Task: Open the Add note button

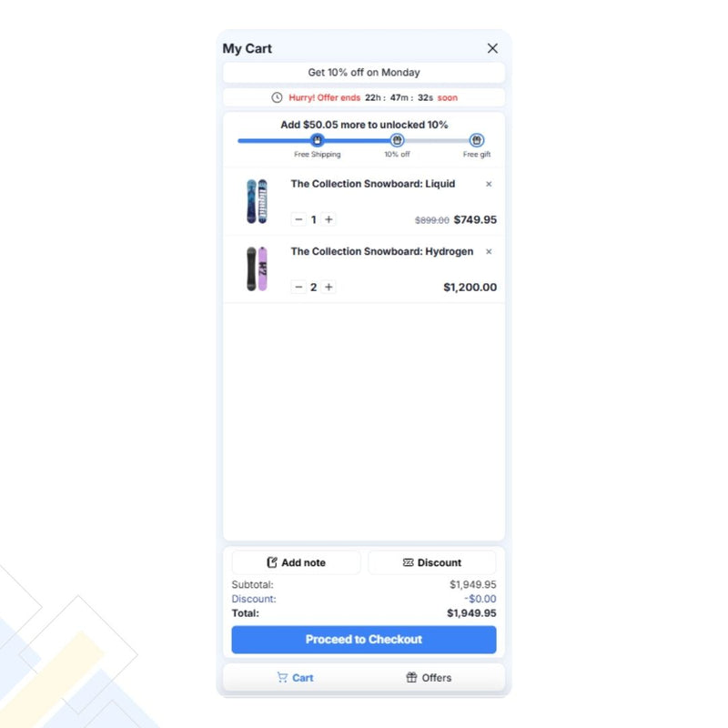Action: (x=297, y=562)
